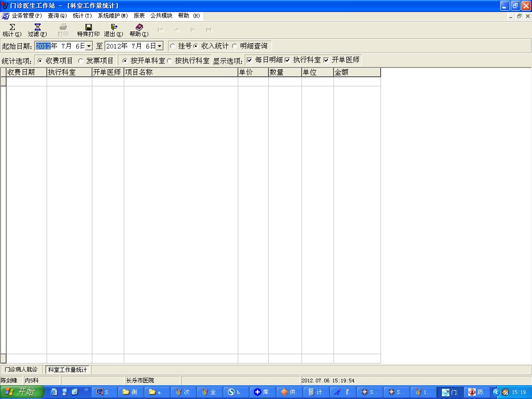Viewport: 532px width, 399px height.
Task: Click the Internet Explorer quick launch icon
Action: point(54,392)
